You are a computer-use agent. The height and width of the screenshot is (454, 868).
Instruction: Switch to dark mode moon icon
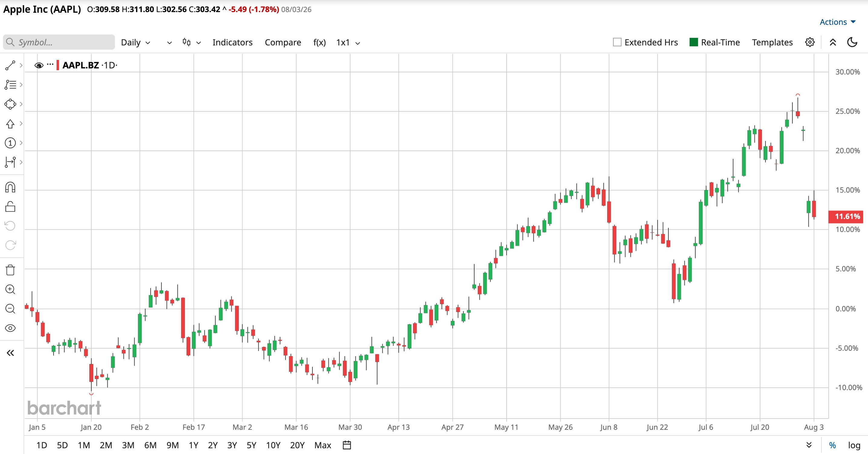point(852,42)
